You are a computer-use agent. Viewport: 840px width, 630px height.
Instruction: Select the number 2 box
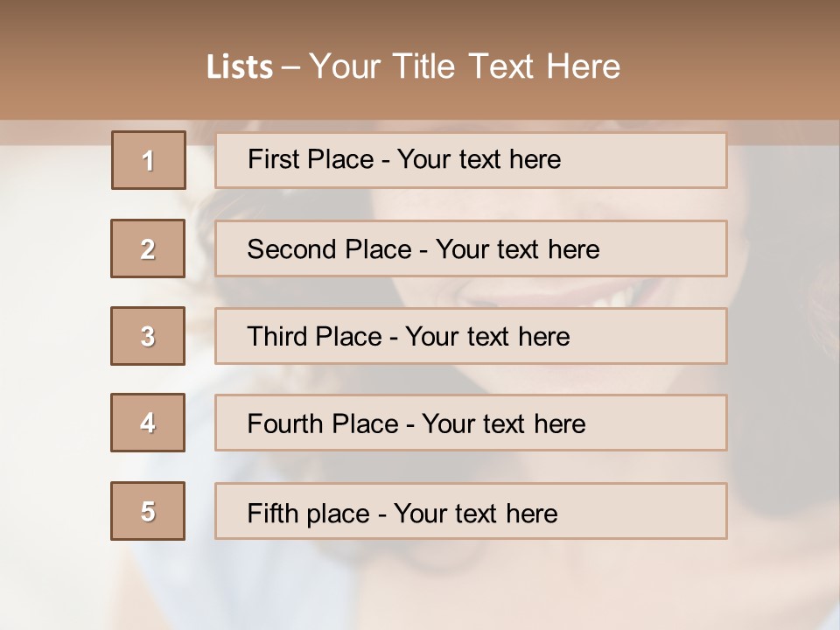[x=148, y=248]
